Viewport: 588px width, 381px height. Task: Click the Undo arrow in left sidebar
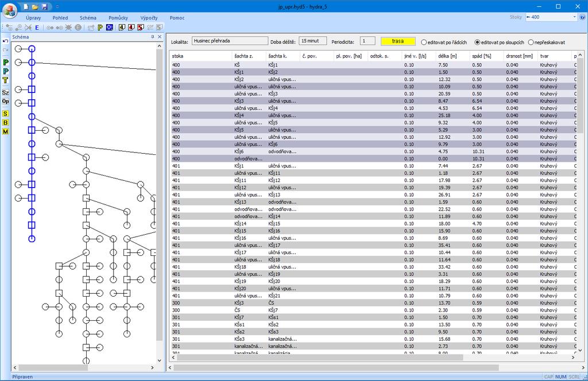(5, 41)
